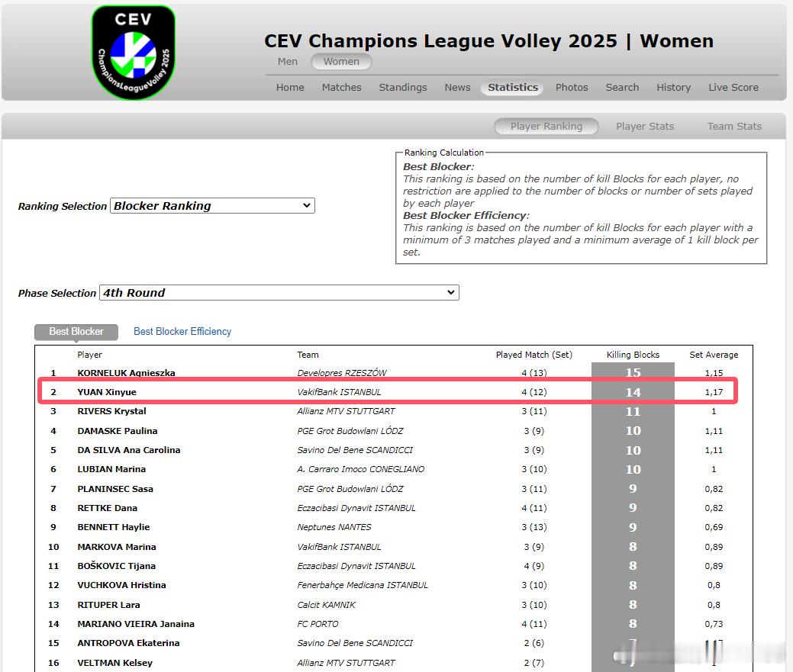Image resolution: width=793 pixels, height=672 pixels.
Task: Click the VakifBank ISTANBUL team of YUAN Xinyue
Action: tap(339, 392)
